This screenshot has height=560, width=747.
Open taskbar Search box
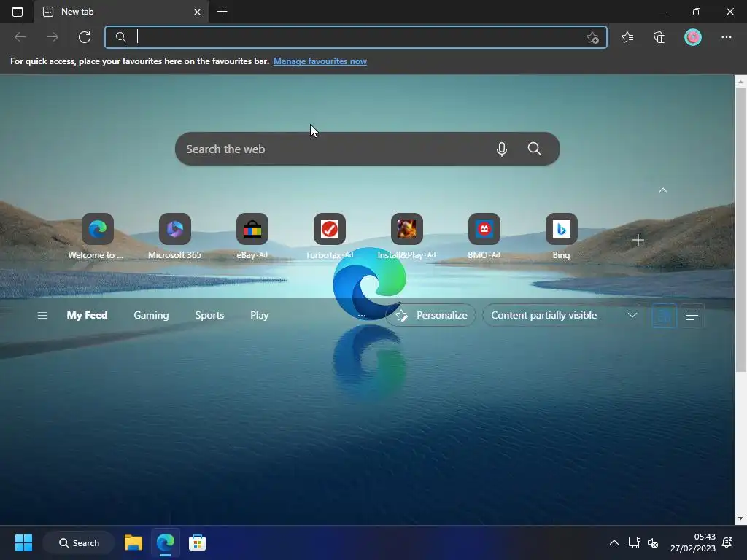click(x=79, y=542)
